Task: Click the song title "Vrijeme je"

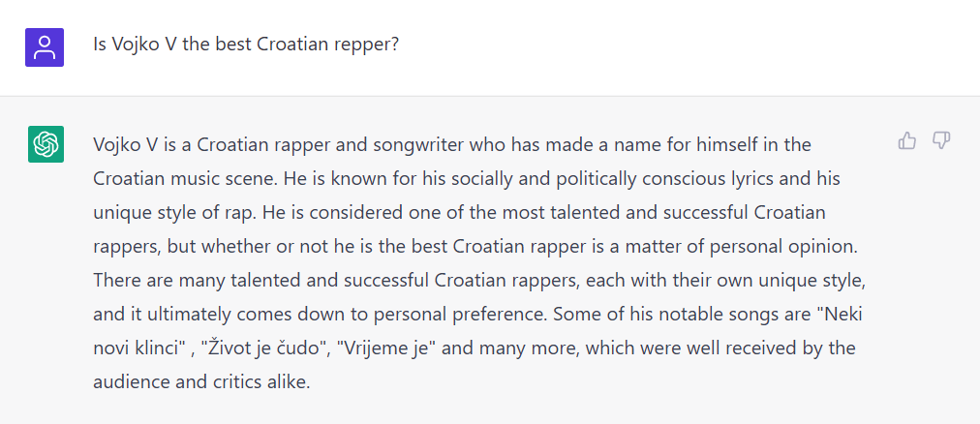Action: coord(384,348)
